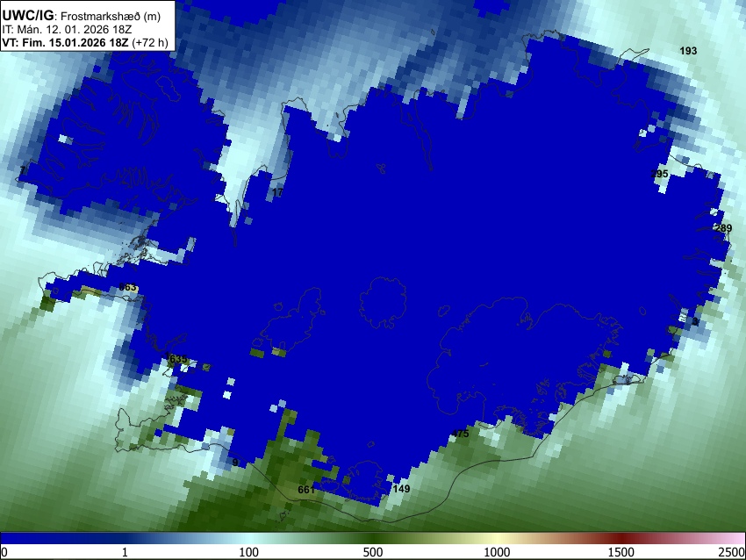746x560 pixels.
Task: Click the legend label 1
Action: click(x=125, y=552)
